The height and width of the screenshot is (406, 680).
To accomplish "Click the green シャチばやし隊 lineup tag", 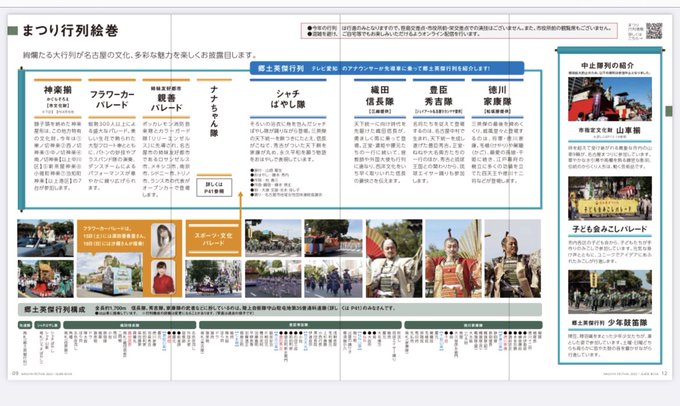I will [47, 325].
